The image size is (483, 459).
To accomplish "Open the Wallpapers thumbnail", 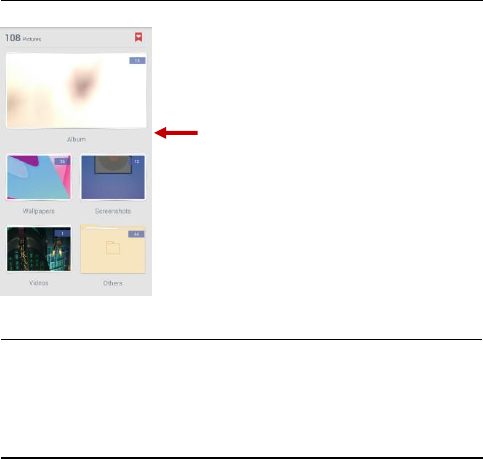I will coord(39,177).
